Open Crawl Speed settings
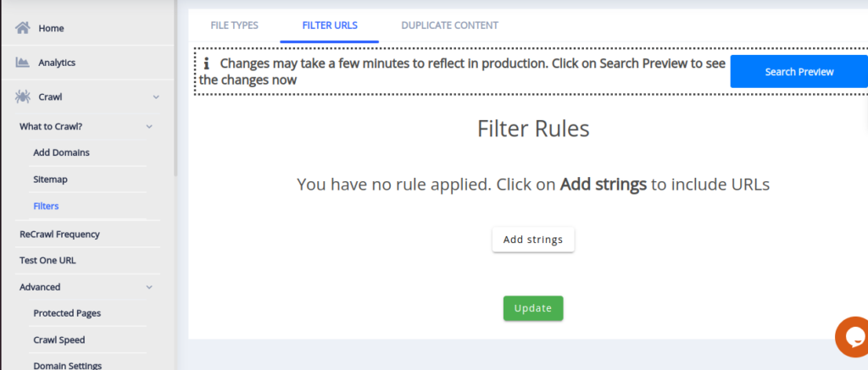The width and height of the screenshot is (868, 370). pos(58,340)
